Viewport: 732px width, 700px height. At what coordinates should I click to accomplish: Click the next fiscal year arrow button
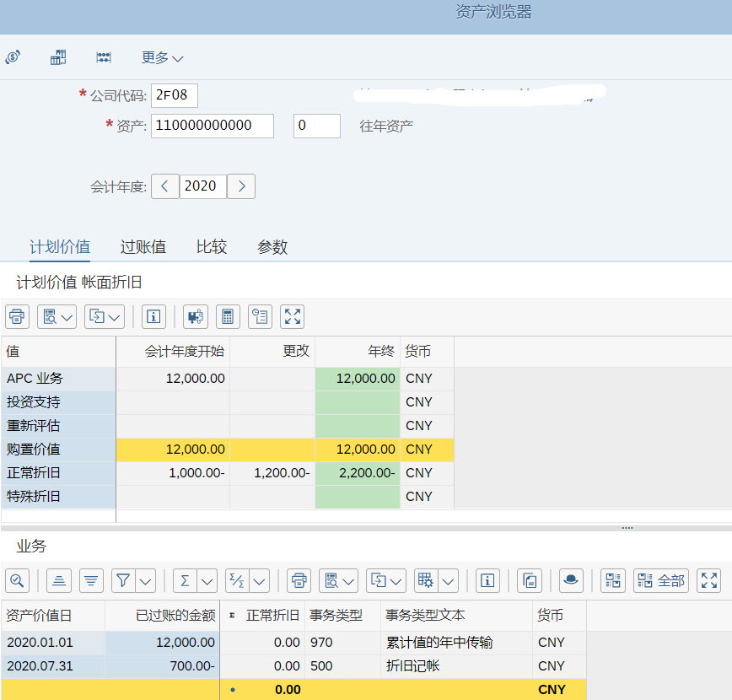pos(241,186)
